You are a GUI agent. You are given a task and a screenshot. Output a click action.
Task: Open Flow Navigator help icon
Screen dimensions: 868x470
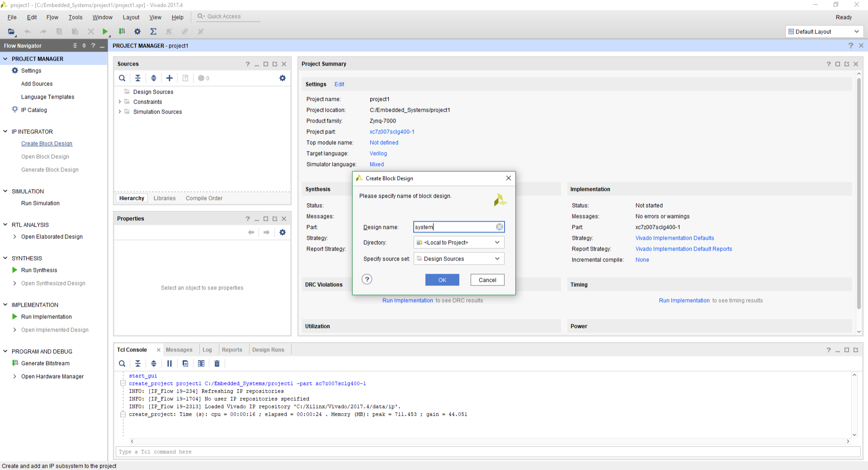[93, 46]
